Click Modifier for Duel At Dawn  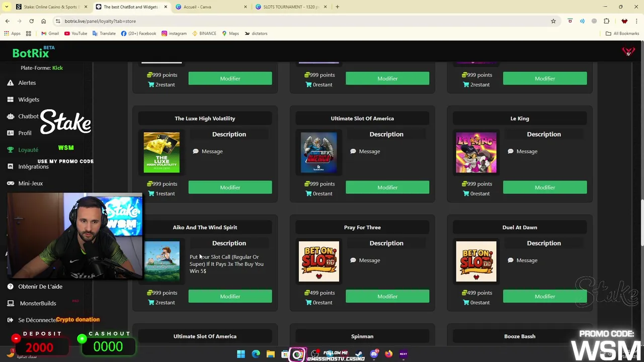pyautogui.click(x=545, y=297)
